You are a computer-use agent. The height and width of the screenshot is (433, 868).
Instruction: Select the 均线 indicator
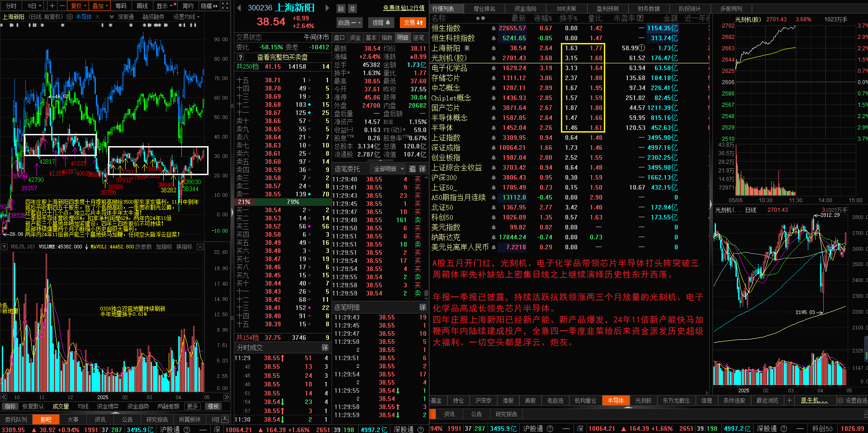(x=83, y=406)
